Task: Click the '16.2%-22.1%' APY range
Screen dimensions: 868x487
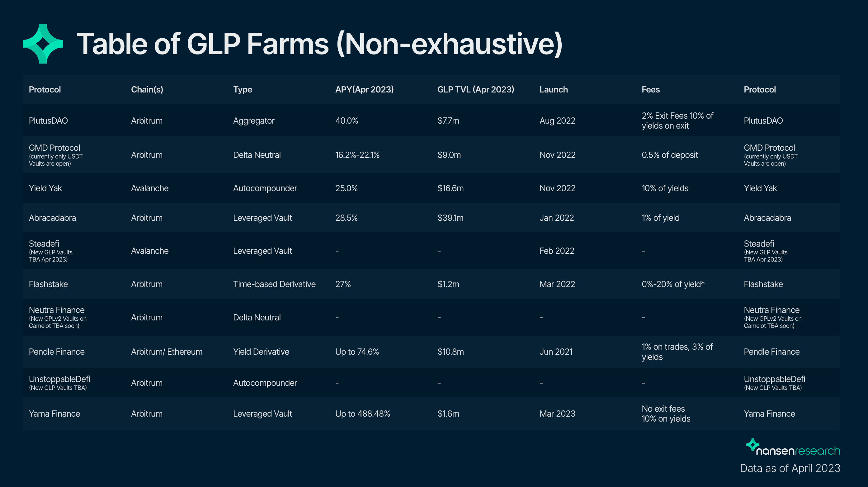Action: pyautogui.click(x=357, y=155)
